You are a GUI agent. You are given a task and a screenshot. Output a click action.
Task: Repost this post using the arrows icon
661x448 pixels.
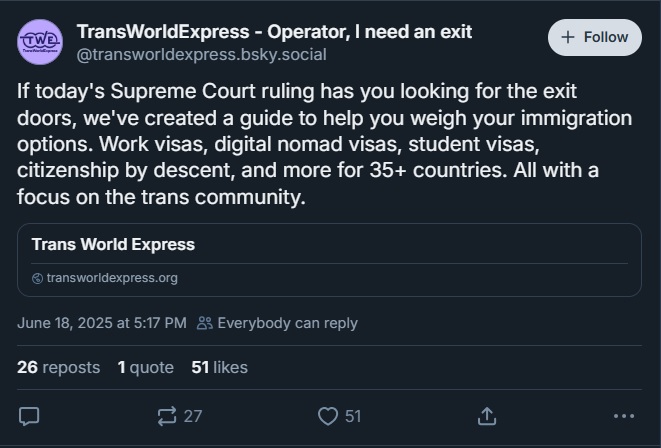(167, 415)
